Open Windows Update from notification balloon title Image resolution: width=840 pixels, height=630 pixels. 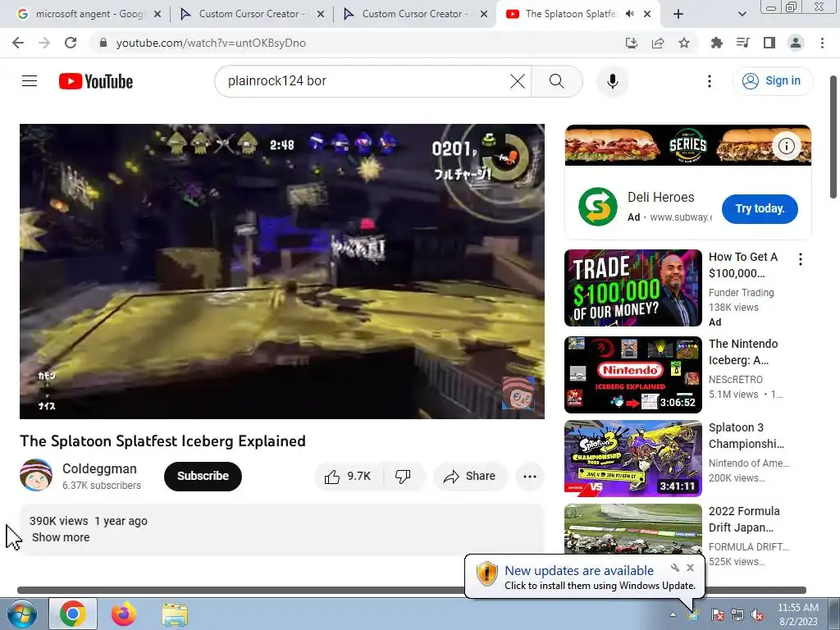click(579, 571)
